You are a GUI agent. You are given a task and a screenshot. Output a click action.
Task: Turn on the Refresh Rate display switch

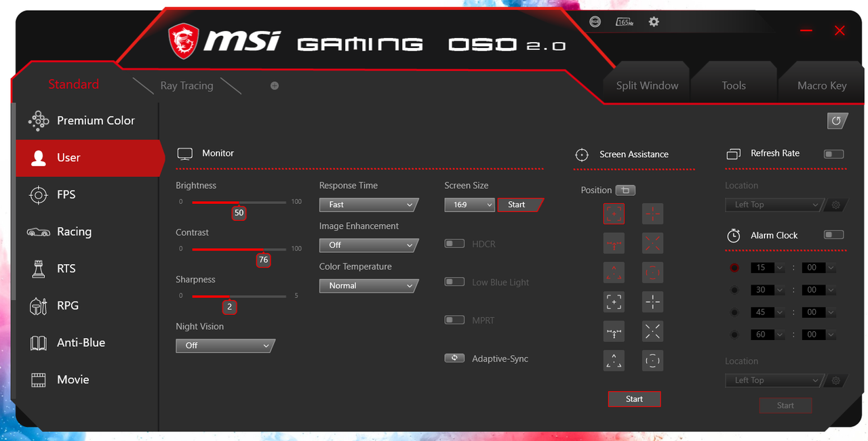(833, 154)
